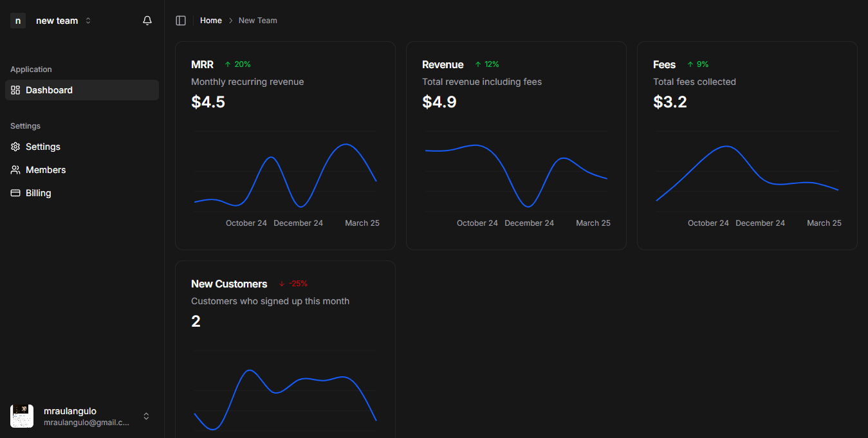Viewport: 868px width, 438px height.
Task: Open the Members page
Action: (82, 170)
